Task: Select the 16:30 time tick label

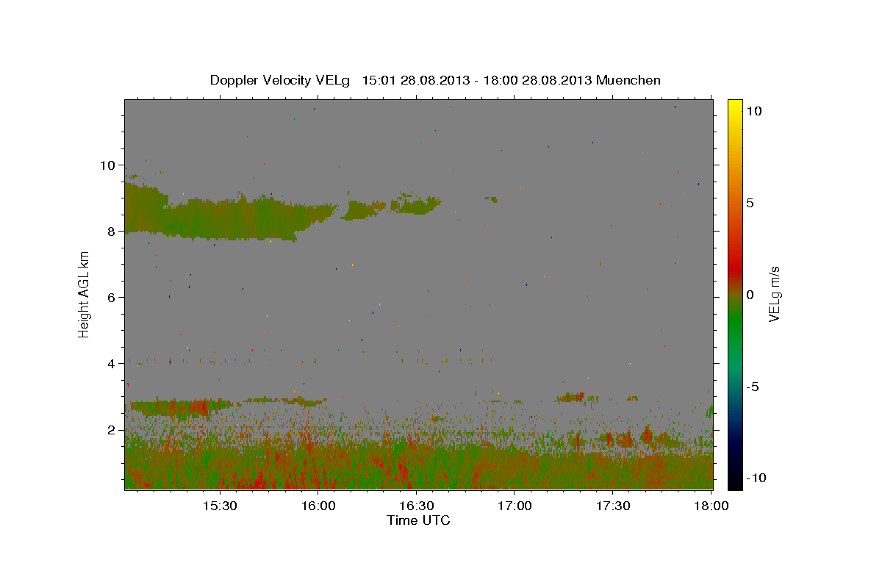Action: click(x=416, y=506)
